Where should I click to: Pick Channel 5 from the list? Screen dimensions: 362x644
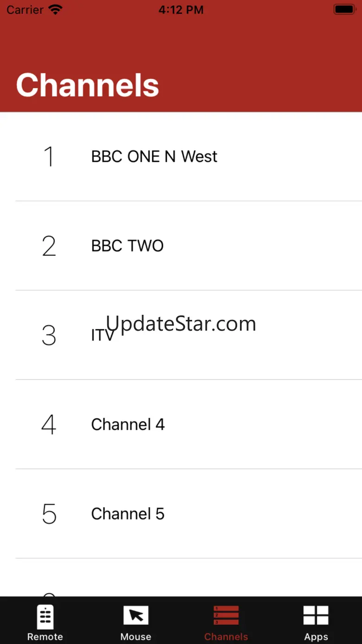(x=128, y=514)
